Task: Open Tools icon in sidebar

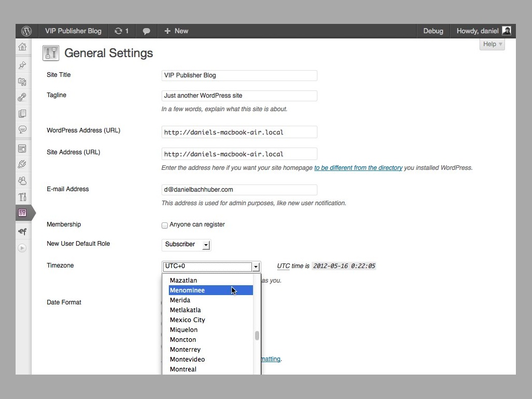Action: click(x=22, y=197)
